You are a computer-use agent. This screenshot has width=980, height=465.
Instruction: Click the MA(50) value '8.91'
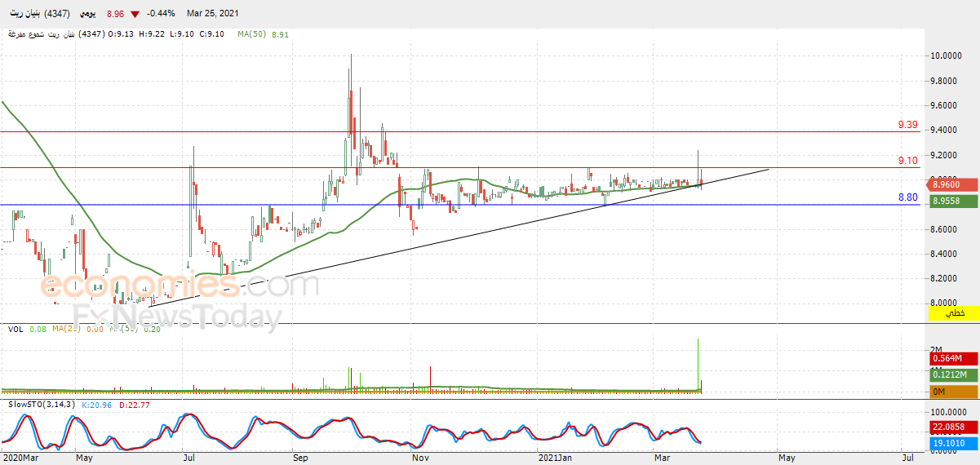(x=280, y=34)
